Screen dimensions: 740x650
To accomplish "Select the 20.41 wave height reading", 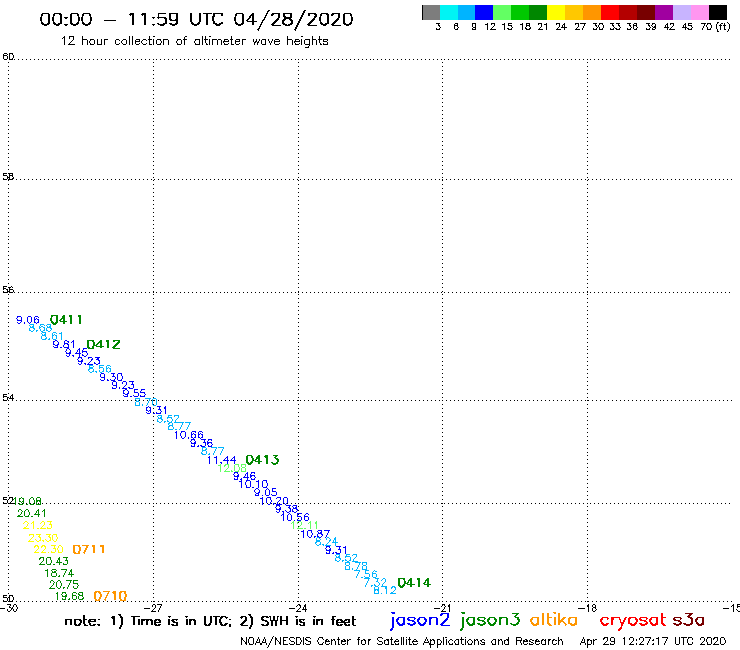I will [x=32, y=513].
